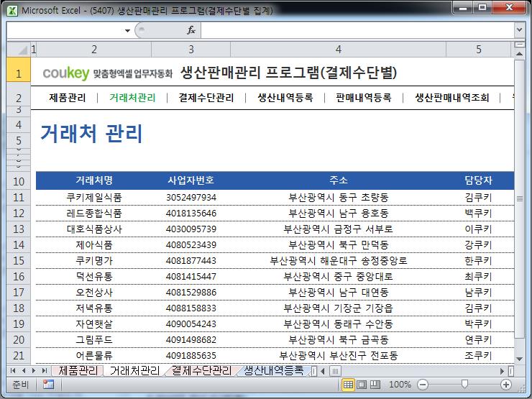Screen dimensions: 532x399
Task: Click the 담당자 column header cell
Action: [x=478, y=180]
